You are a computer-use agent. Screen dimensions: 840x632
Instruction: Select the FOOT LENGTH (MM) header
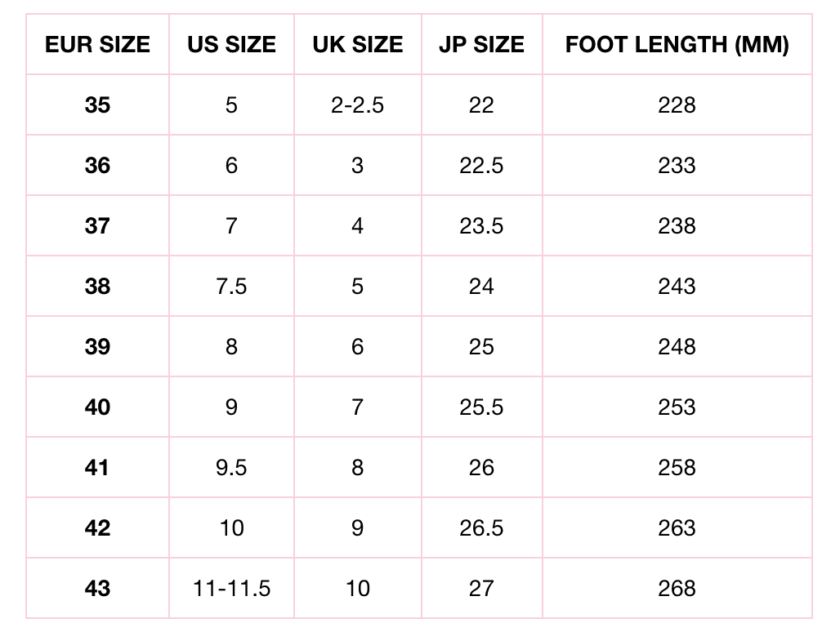click(x=677, y=44)
